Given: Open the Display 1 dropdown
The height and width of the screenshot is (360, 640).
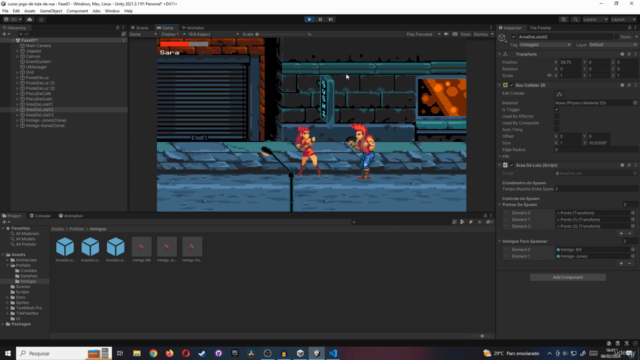Looking at the screenshot, I should pos(173,34).
